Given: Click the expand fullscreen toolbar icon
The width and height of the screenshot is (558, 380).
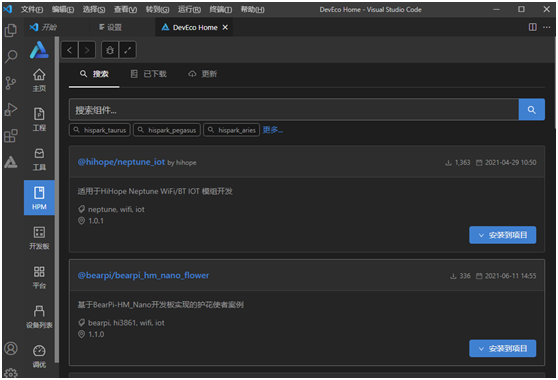Looking at the screenshot, I should pyautogui.click(x=127, y=50).
